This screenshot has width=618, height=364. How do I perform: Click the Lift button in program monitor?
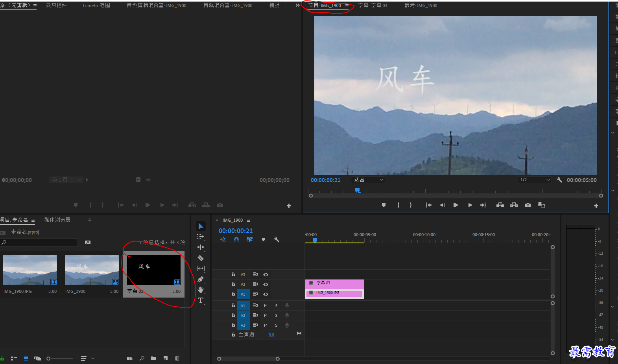500,205
